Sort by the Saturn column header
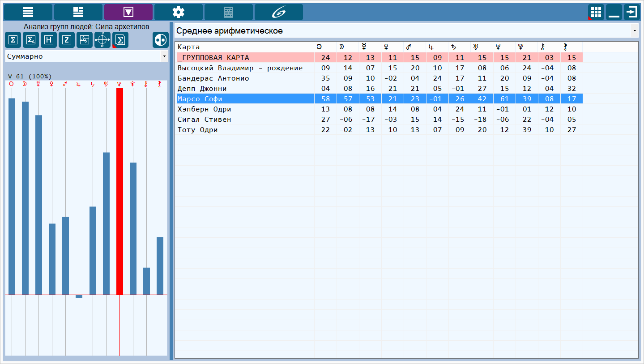Screen dimensions: 644x364 coord(459,47)
